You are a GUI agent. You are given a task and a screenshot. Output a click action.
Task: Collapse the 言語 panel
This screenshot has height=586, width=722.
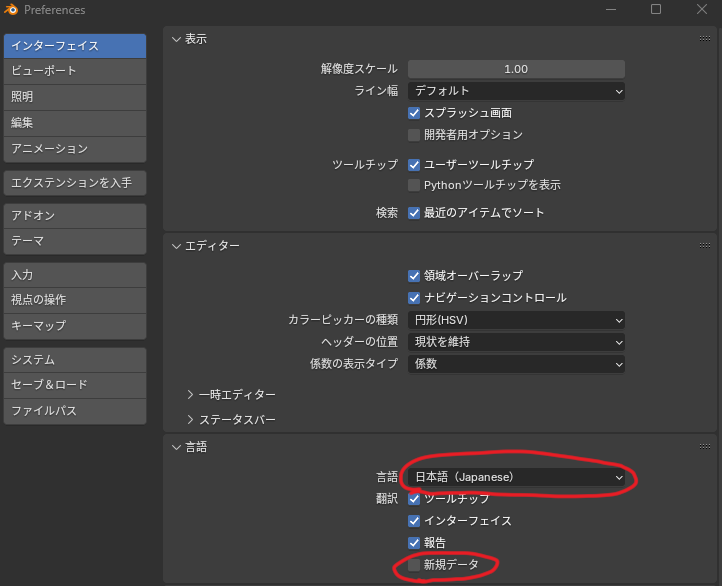click(176, 447)
